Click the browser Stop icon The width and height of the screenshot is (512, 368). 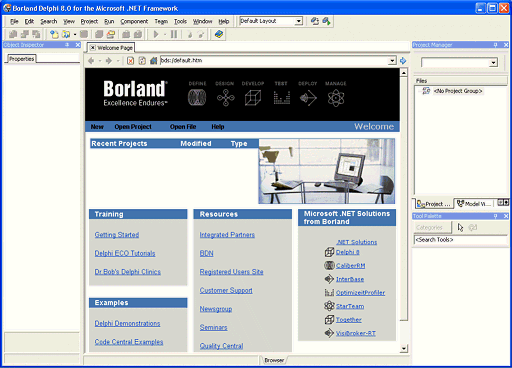131,61
